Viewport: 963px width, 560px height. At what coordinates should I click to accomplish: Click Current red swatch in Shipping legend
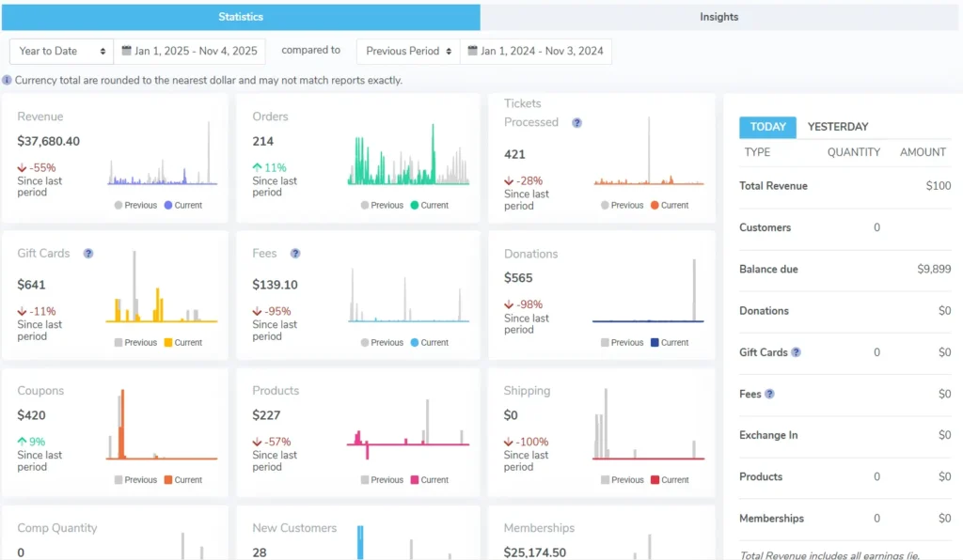click(655, 480)
